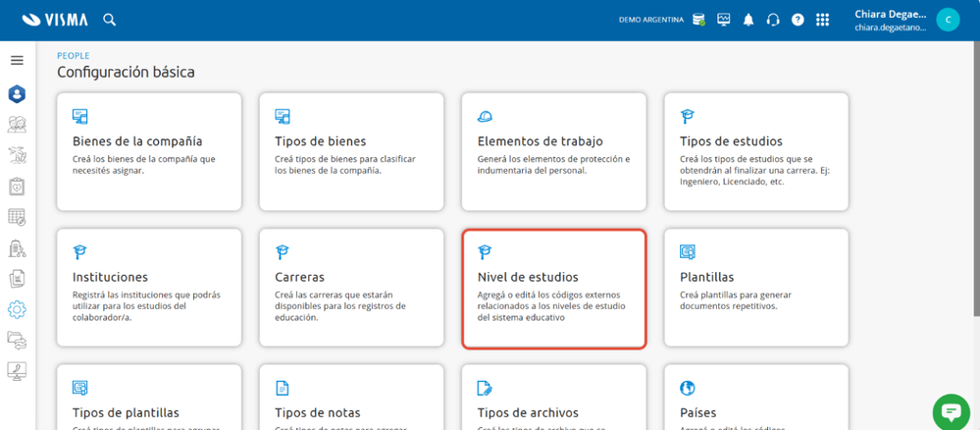Click description 'Registrá las instituciones que podrás'

coord(146,306)
